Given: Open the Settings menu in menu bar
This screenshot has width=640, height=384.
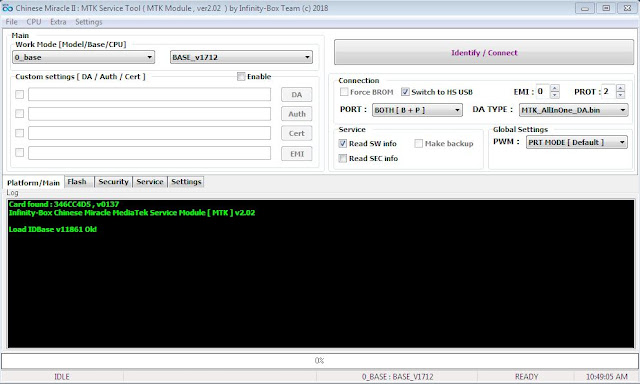Looking at the screenshot, I should [x=89, y=22].
